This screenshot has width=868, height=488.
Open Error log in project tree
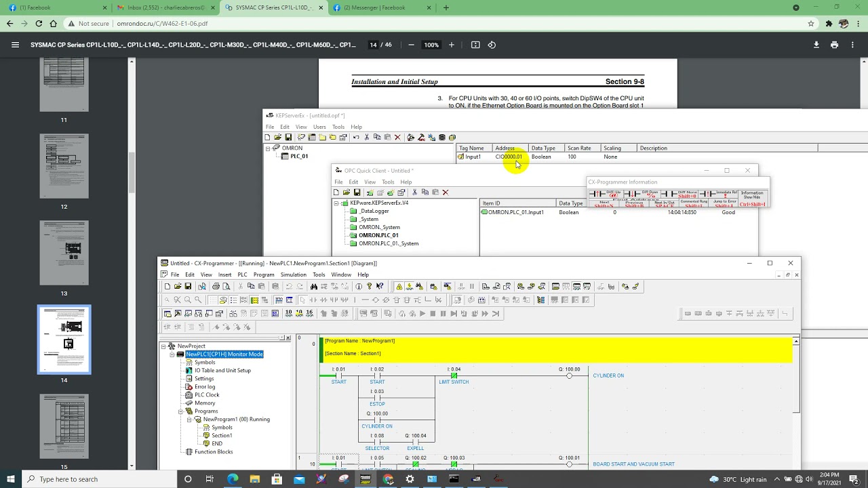click(x=205, y=387)
